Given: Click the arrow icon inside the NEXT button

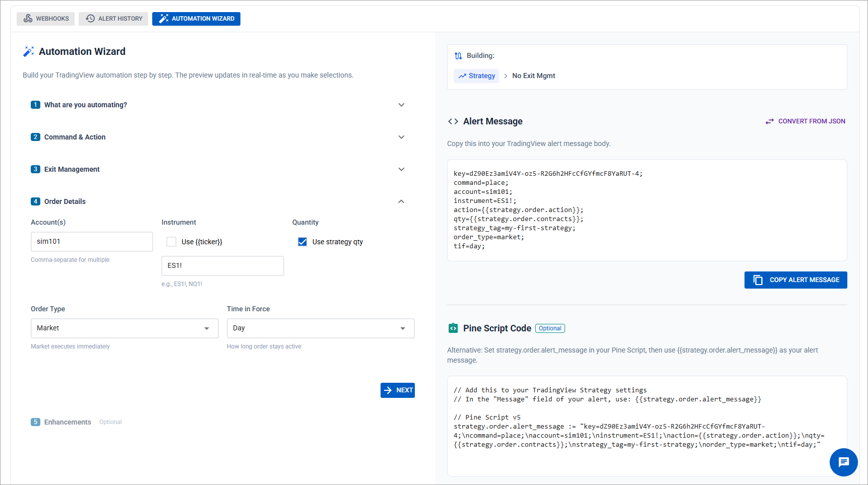Looking at the screenshot, I should tap(388, 390).
